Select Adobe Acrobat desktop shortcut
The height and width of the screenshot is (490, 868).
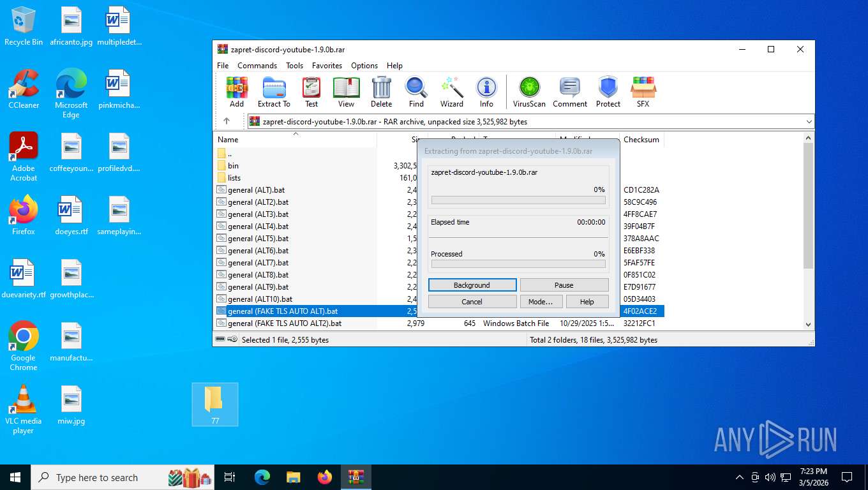24,157
